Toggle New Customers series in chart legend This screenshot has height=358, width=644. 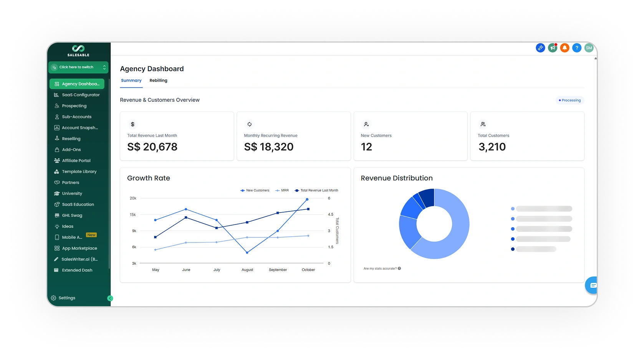tap(255, 190)
